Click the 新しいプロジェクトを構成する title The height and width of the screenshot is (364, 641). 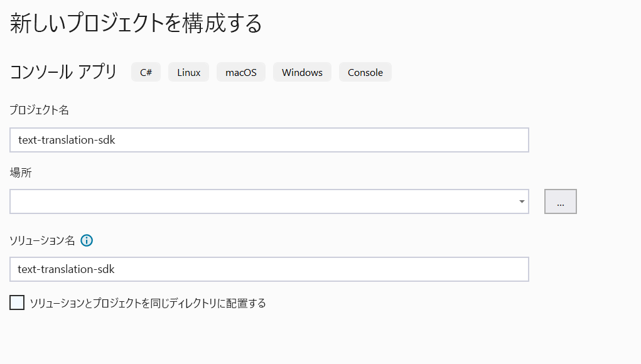(136, 23)
